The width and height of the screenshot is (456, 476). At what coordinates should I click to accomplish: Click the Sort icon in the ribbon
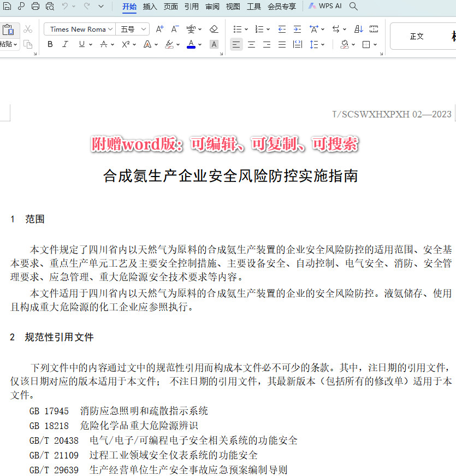[x=358, y=28]
